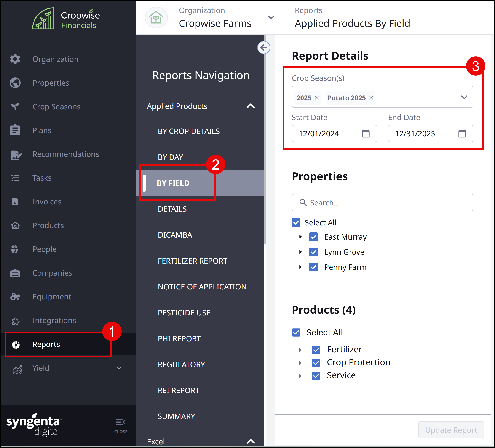Open the PHI REPORT item
Image resolution: width=495 pixels, height=448 pixels.
179,338
